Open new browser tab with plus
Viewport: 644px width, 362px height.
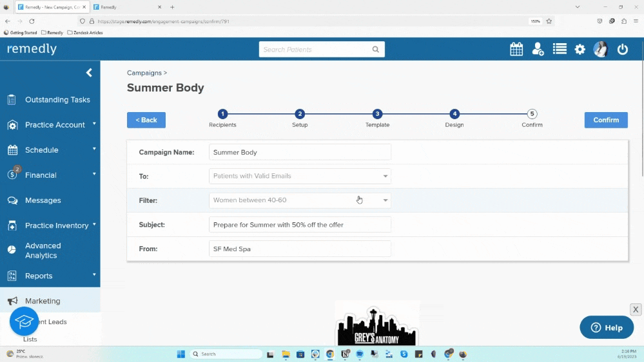click(x=172, y=7)
